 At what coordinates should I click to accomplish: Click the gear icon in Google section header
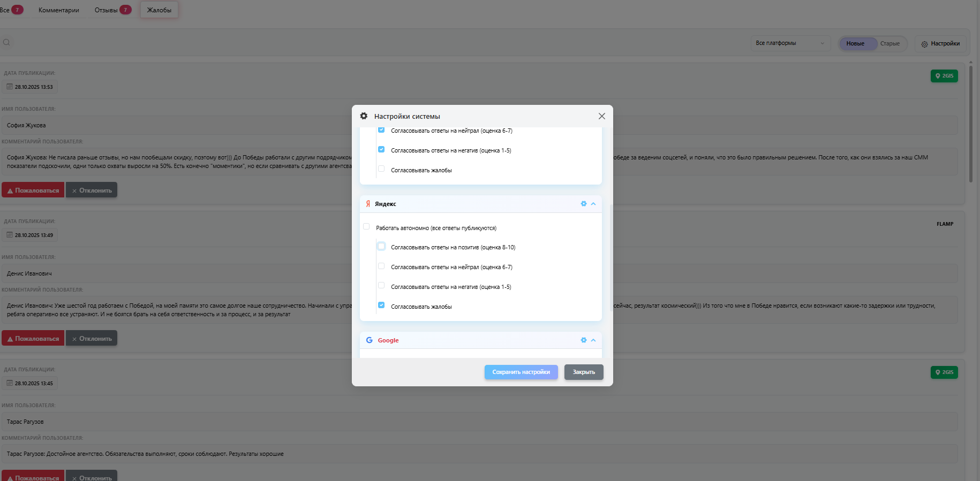584,340
